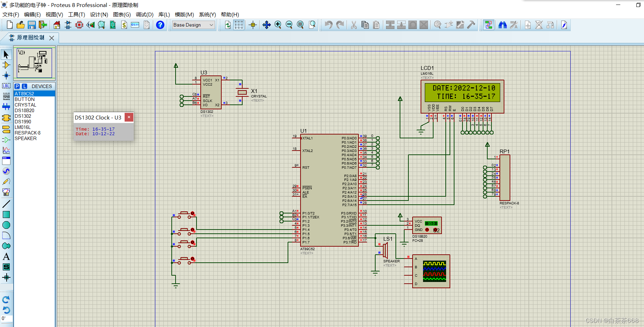Screen dimensions: 644x327
Task: Select the generator sine wave tool
Action: point(6,171)
